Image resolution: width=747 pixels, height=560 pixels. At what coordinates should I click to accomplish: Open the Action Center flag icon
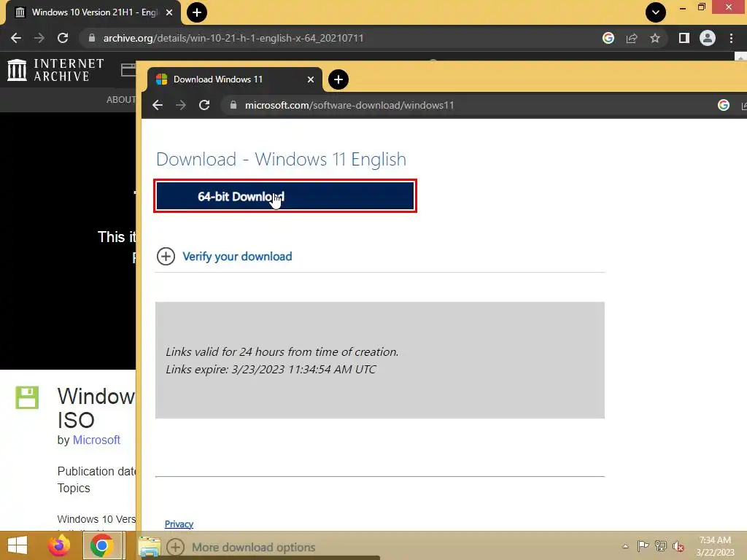pos(643,546)
